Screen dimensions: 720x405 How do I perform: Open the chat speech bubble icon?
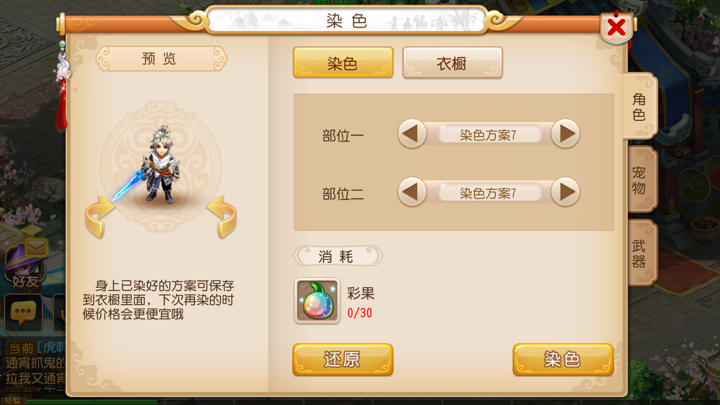(x=23, y=313)
